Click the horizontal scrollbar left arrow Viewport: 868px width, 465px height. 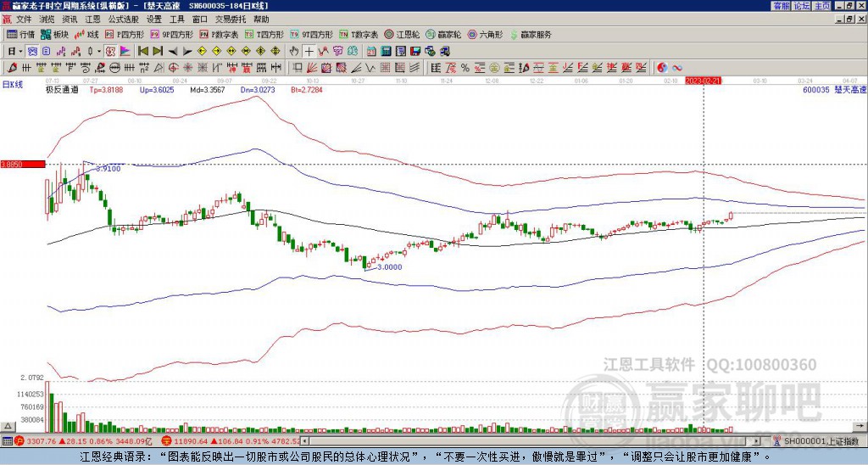305,441
